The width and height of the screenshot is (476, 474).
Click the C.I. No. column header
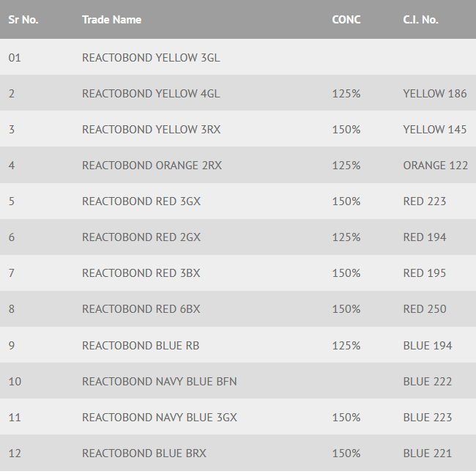coord(420,20)
